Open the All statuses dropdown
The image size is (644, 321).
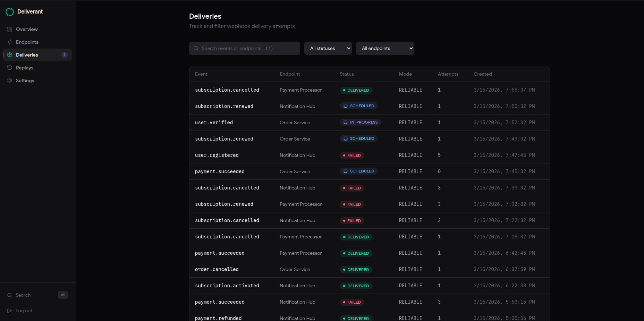[x=328, y=48]
